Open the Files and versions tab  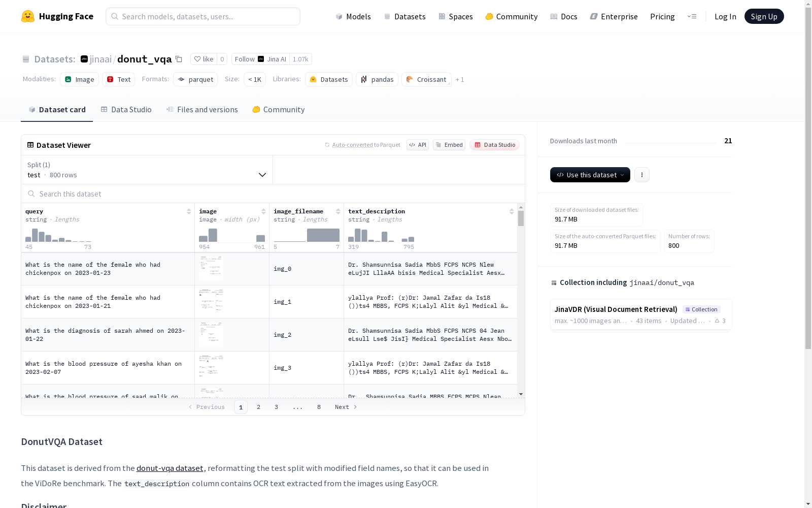[x=202, y=110]
